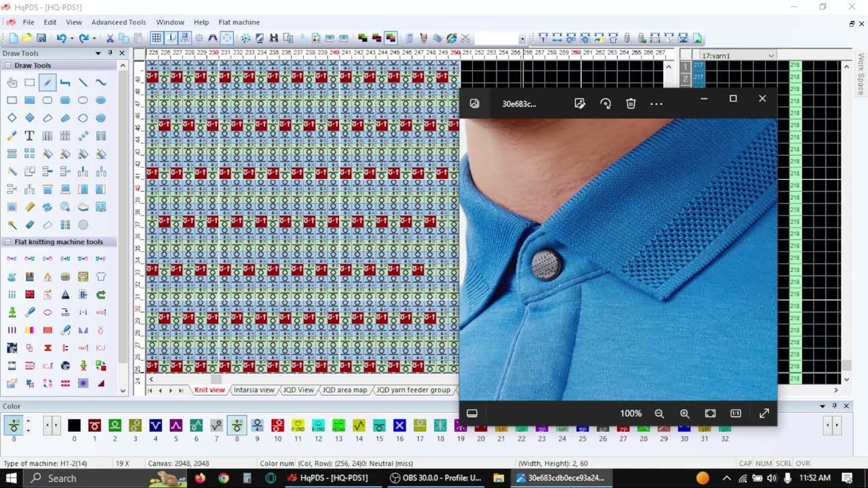Zoom in using photo viewer magnifier plus
The height and width of the screenshot is (488, 868).
point(684,413)
